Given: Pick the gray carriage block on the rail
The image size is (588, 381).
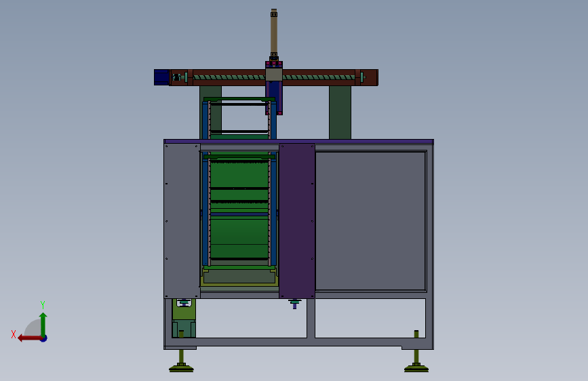Looking at the screenshot, I should point(274,75).
